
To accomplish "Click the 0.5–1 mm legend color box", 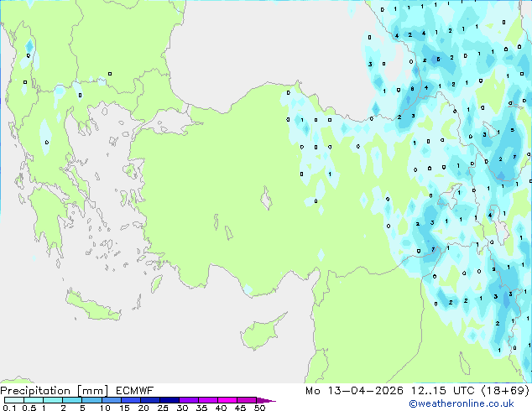I will click(34, 400).
